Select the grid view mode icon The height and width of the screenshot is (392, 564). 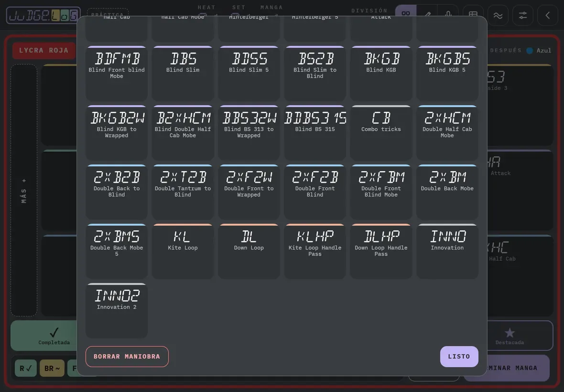[406, 13]
